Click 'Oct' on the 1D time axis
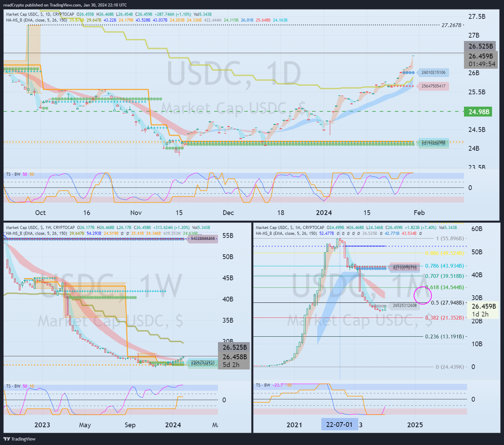This screenshot has width=504, height=445. 40,213
